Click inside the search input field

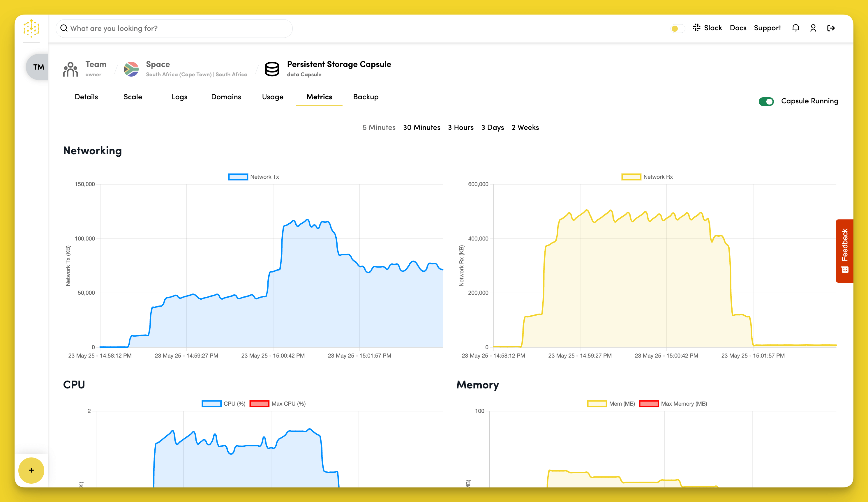point(172,28)
